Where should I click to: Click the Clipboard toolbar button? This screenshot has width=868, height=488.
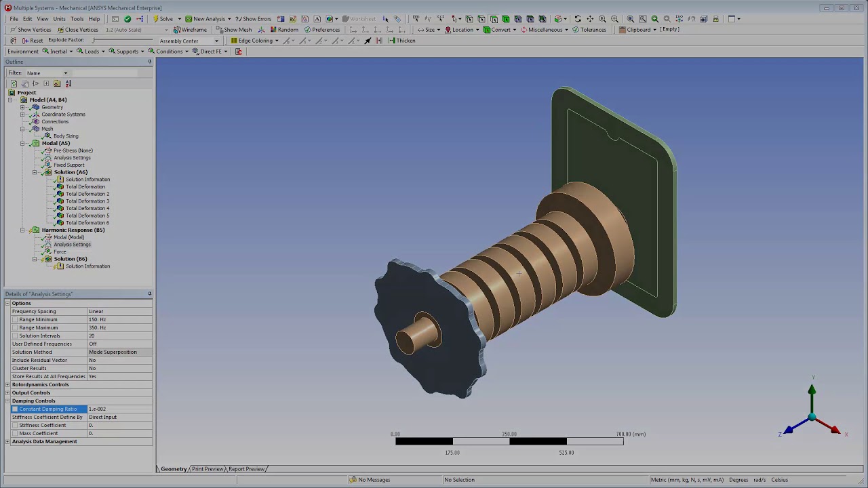(637, 30)
